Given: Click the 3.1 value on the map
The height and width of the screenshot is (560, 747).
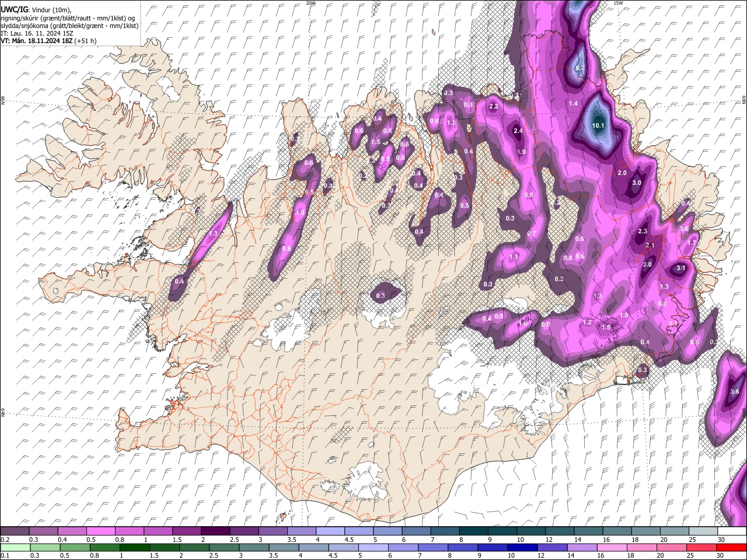Looking at the screenshot, I should click(x=680, y=268).
